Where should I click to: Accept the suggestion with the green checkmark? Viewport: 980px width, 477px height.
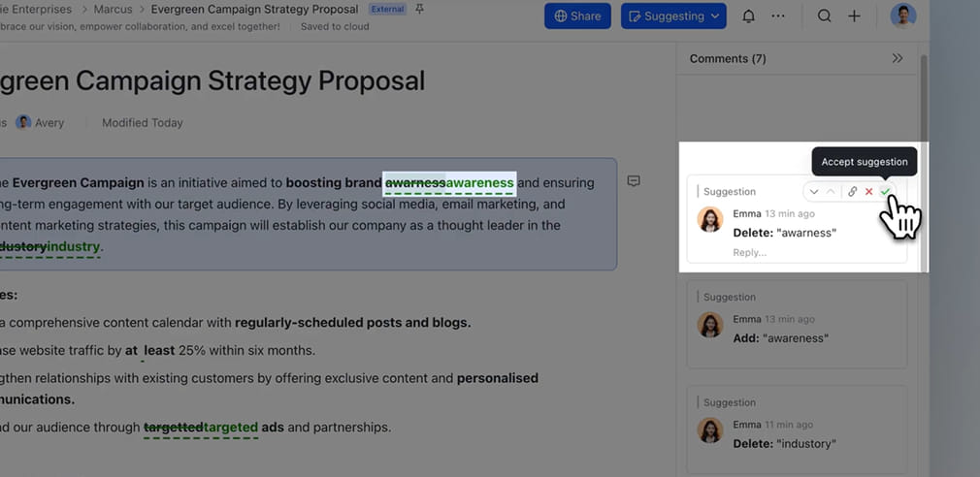pyautogui.click(x=884, y=192)
